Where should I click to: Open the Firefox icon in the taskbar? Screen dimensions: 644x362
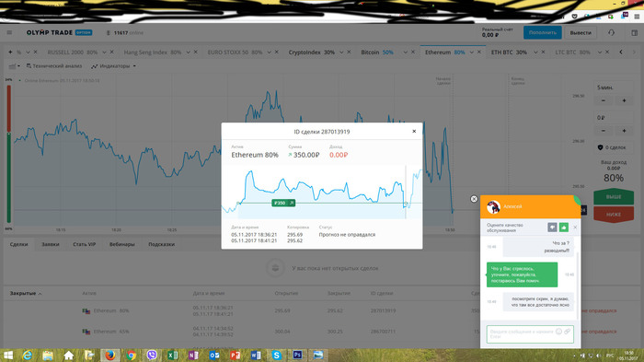110,355
